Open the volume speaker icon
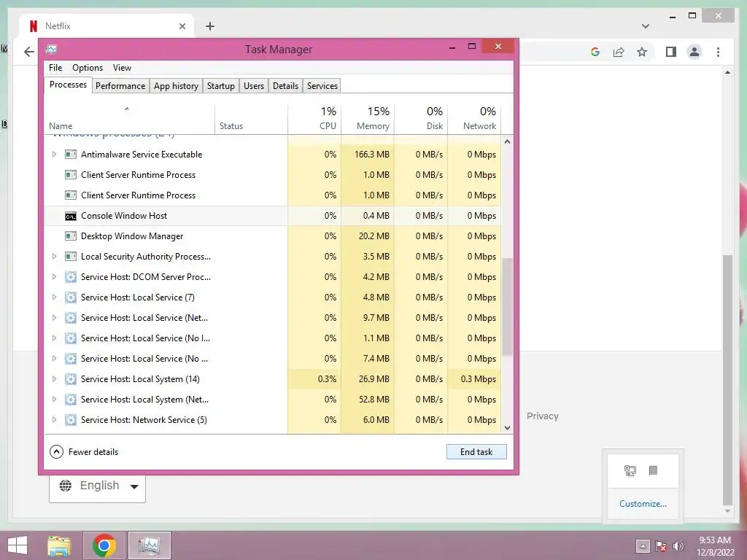Screen dimensions: 747x560 click(x=678, y=546)
